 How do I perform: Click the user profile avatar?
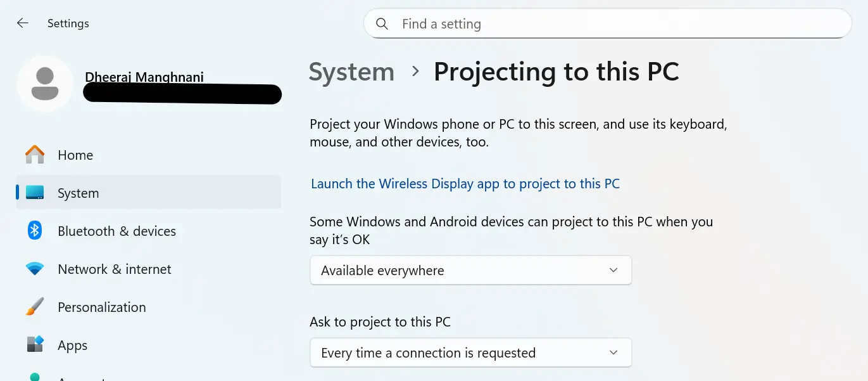click(x=45, y=83)
